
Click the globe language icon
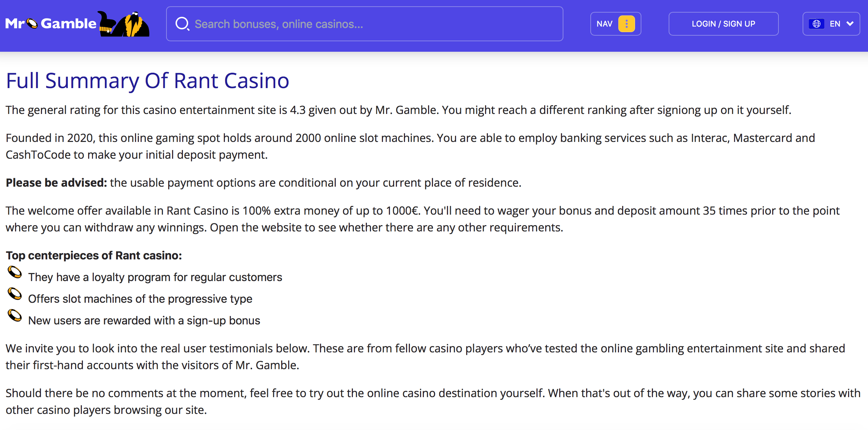(x=817, y=24)
